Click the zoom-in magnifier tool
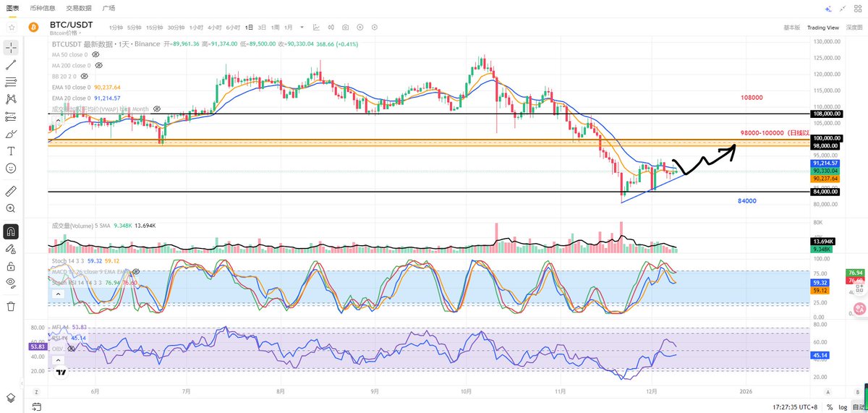 11,208
